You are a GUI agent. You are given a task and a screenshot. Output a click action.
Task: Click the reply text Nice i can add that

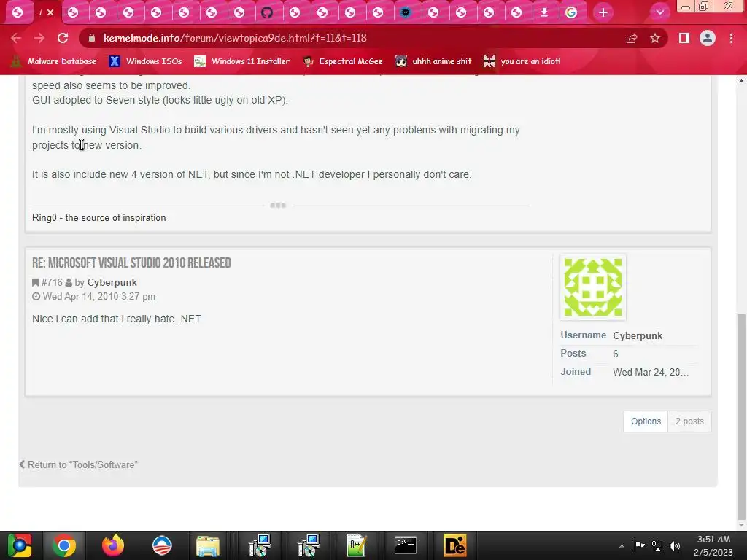(116, 319)
